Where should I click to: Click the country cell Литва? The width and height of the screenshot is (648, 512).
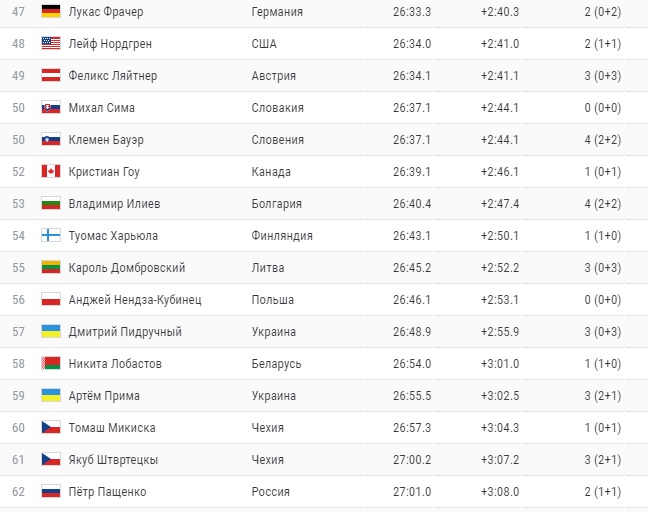269,268
